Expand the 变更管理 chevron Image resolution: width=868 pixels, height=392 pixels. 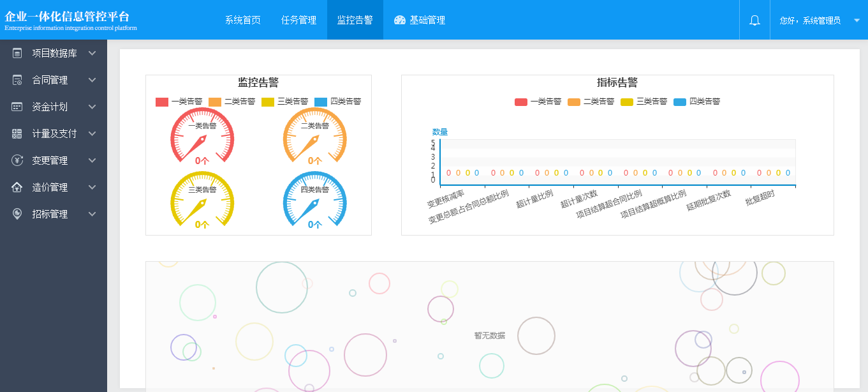[92, 160]
